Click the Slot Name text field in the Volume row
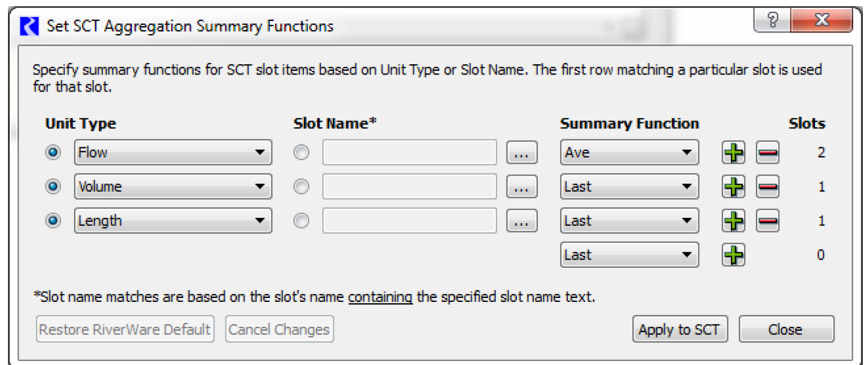868x365 pixels. pos(409,187)
